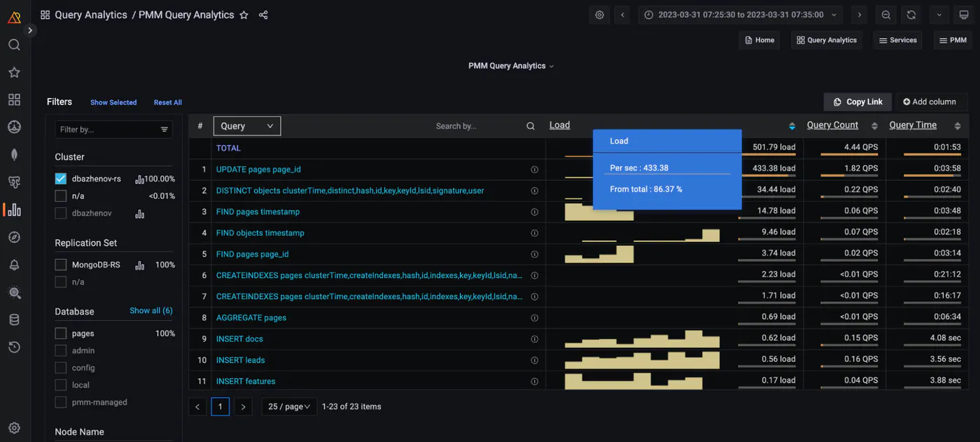Expand the sidebar with the arrow toggle
Screen dimensions: 980x442
(x=30, y=30)
